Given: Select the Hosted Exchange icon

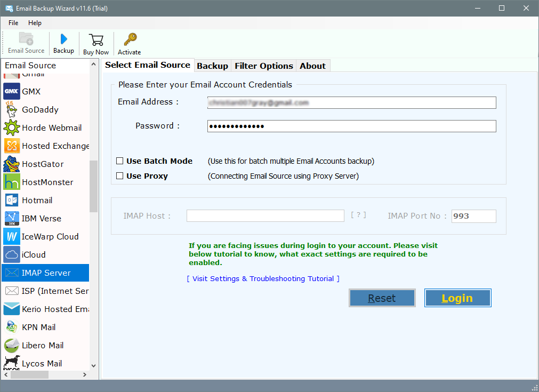Looking at the screenshot, I should (x=12, y=146).
